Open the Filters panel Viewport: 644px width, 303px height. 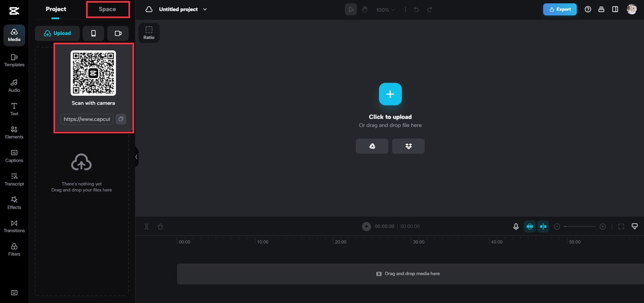tap(14, 250)
